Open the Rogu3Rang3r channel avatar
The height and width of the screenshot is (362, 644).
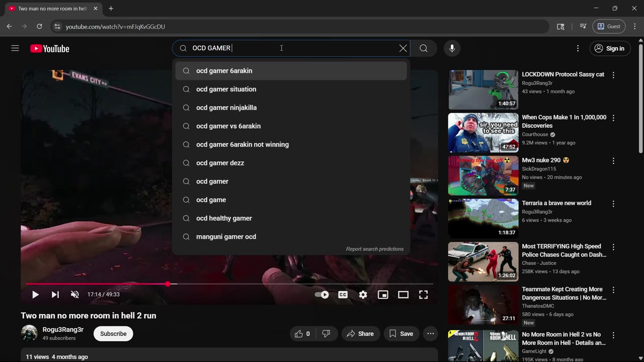pos(29,333)
